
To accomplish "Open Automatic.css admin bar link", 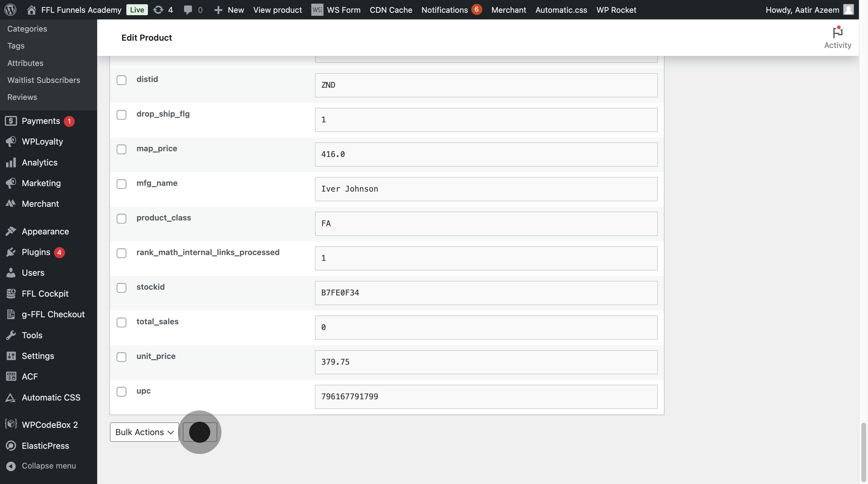I will coord(561,10).
